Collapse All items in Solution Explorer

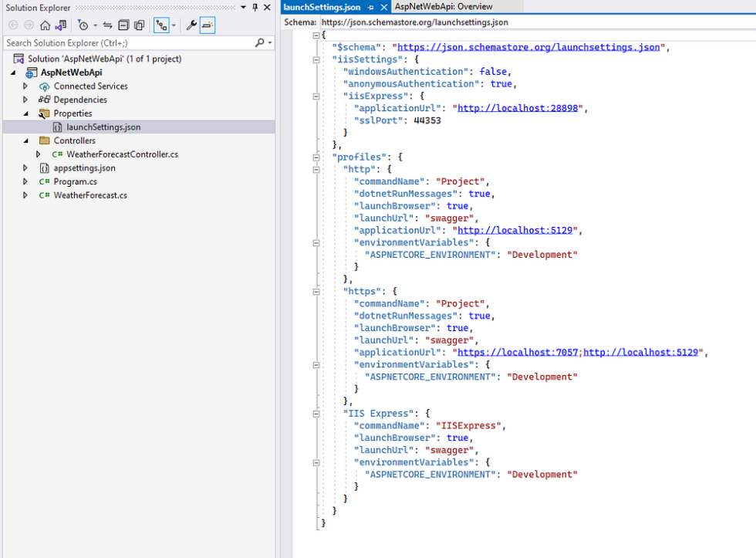[123, 25]
